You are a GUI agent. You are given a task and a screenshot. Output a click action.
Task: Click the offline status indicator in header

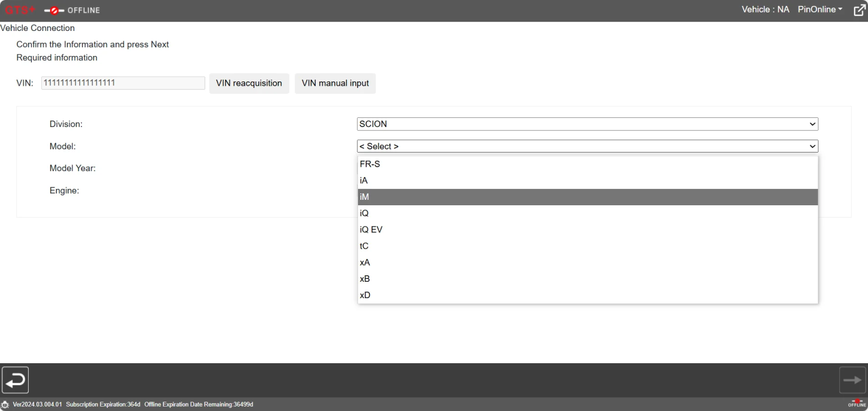[73, 10]
